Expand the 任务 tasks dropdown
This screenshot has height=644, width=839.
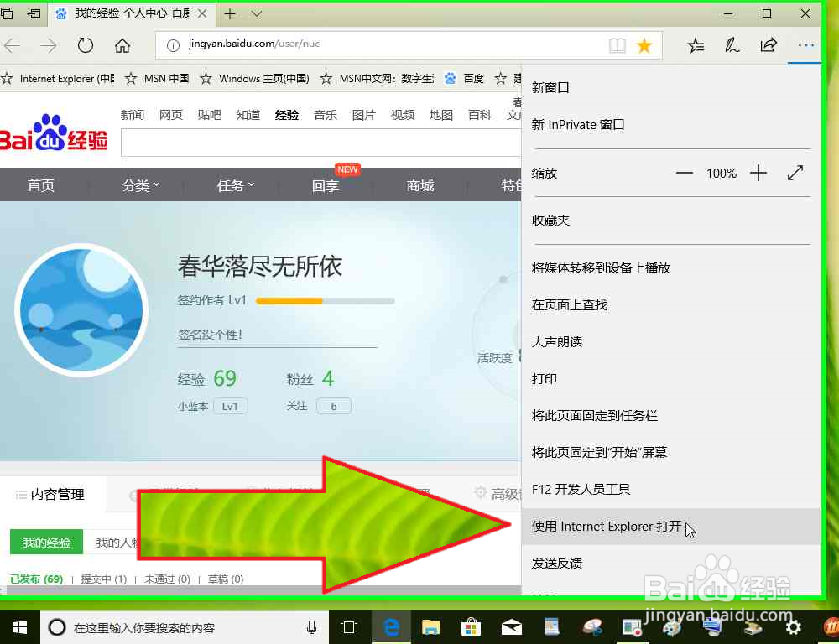pyautogui.click(x=235, y=185)
